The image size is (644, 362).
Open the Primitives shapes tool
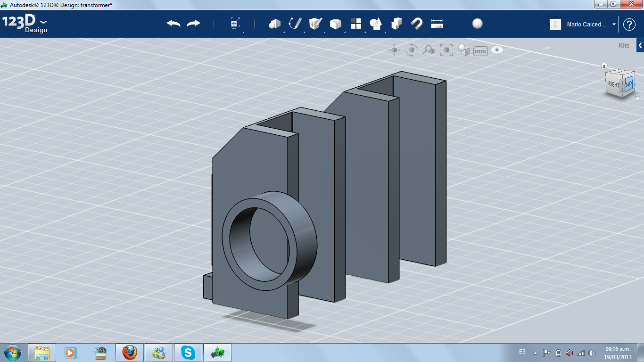point(274,24)
